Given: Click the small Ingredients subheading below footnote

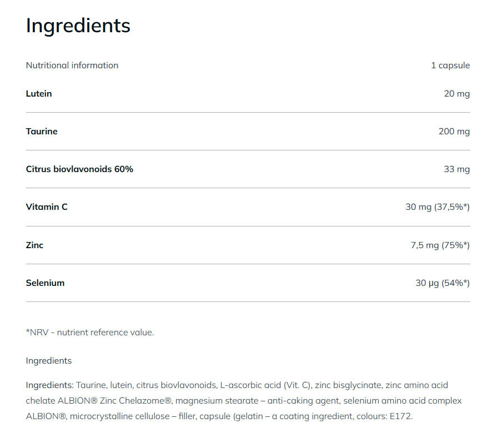Looking at the screenshot, I should pyautogui.click(x=48, y=361).
